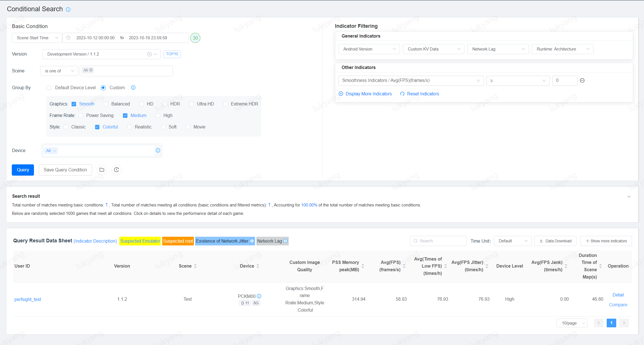Clear the Development Version selection
Viewport: 644px width, 345px height.
tap(149, 54)
